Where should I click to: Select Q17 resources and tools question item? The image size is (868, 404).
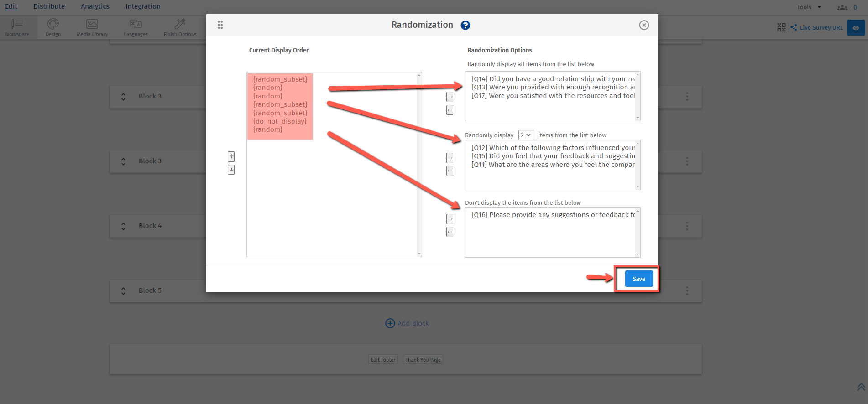pos(553,96)
